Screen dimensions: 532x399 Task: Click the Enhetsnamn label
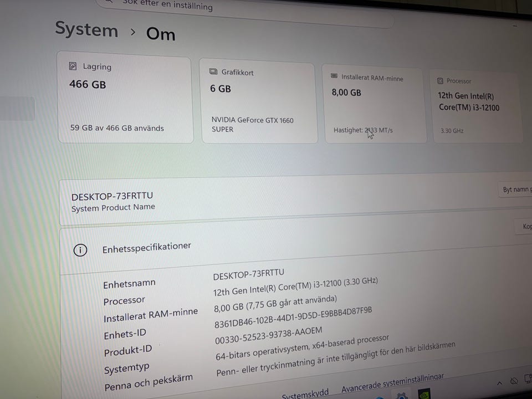pos(129,284)
